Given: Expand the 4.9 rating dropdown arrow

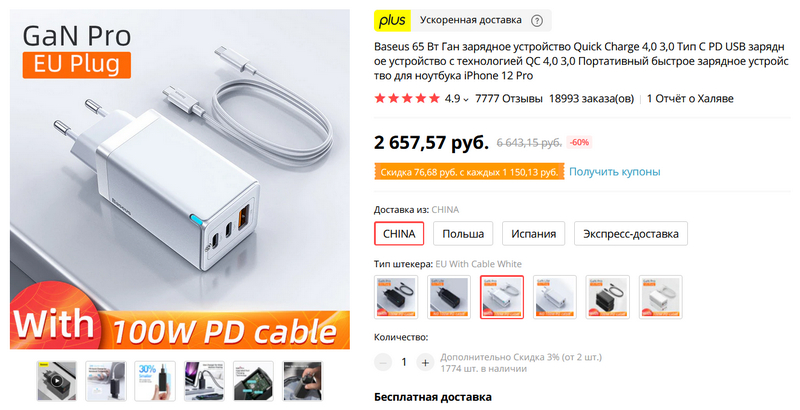Looking at the screenshot, I should coord(465,99).
